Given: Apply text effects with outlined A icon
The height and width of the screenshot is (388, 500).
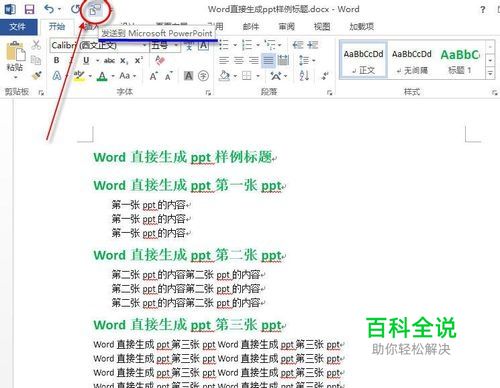Looking at the screenshot, I should (x=57, y=76).
